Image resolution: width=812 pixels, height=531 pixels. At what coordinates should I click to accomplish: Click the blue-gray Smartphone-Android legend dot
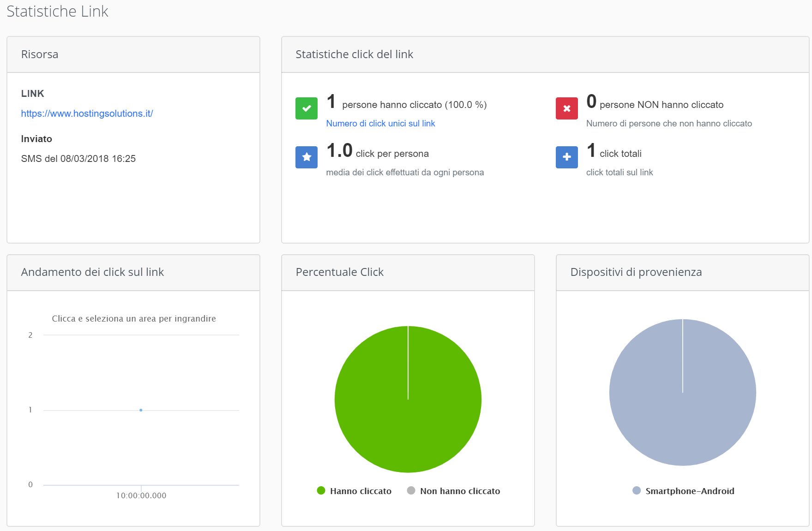[637, 490]
